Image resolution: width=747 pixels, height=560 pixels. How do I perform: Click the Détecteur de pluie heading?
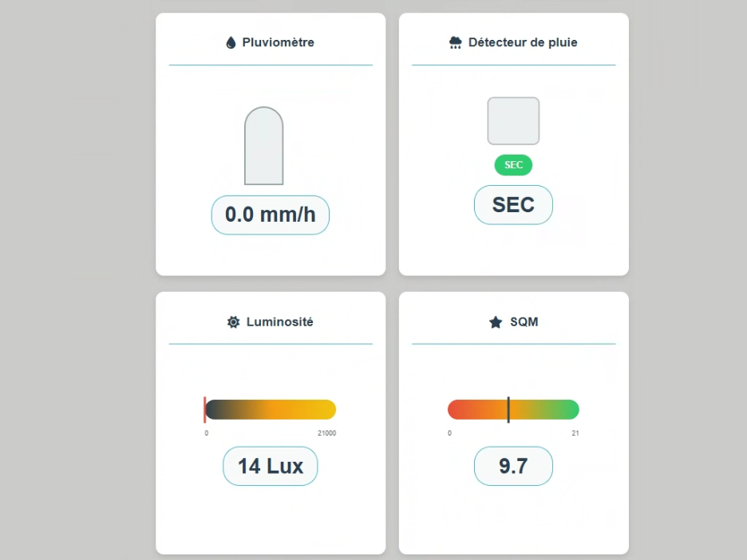523,42
